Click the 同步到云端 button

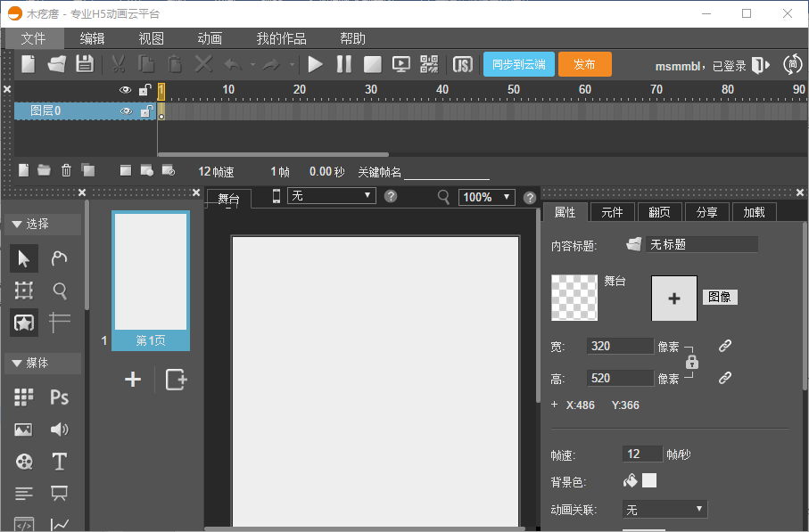[519, 64]
